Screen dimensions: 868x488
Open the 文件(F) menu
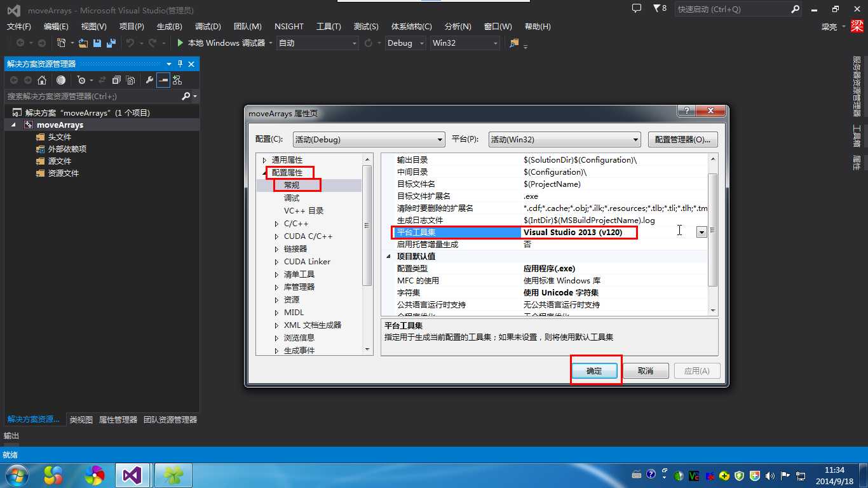pyautogui.click(x=19, y=26)
